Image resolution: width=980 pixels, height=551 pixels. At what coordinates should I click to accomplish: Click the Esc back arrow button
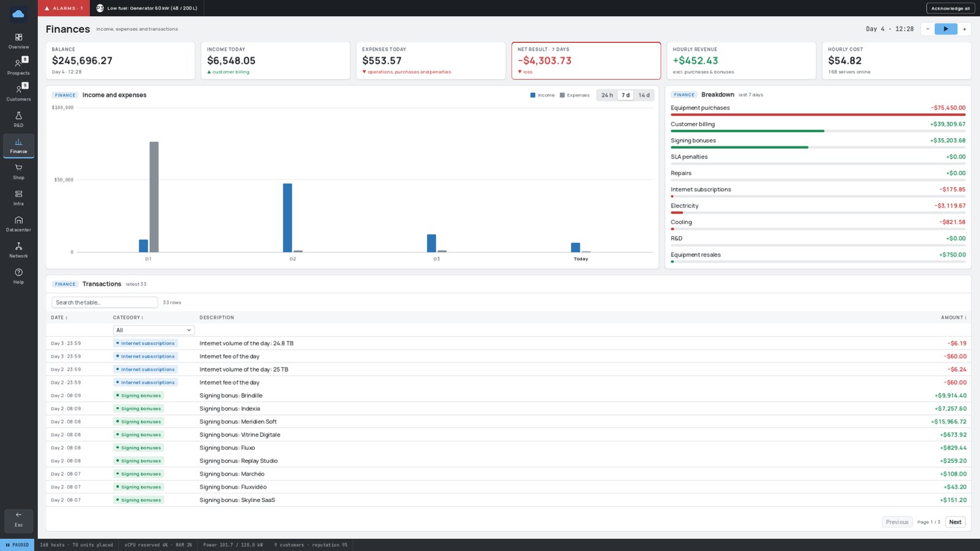pyautogui.click(x=18, y=520)
